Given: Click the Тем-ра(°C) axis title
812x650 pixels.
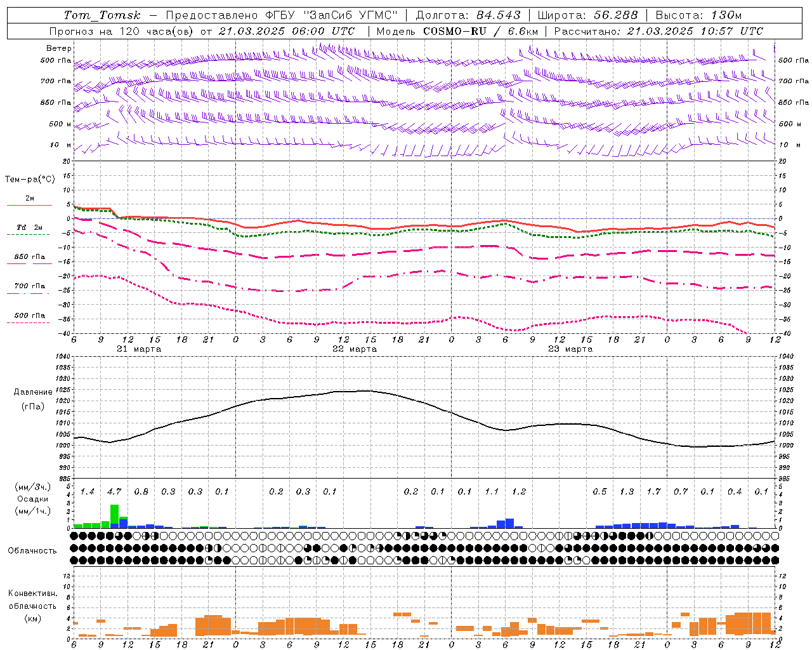Looking at the screenshot, I should pyautogui.click(x=30, y=179).
